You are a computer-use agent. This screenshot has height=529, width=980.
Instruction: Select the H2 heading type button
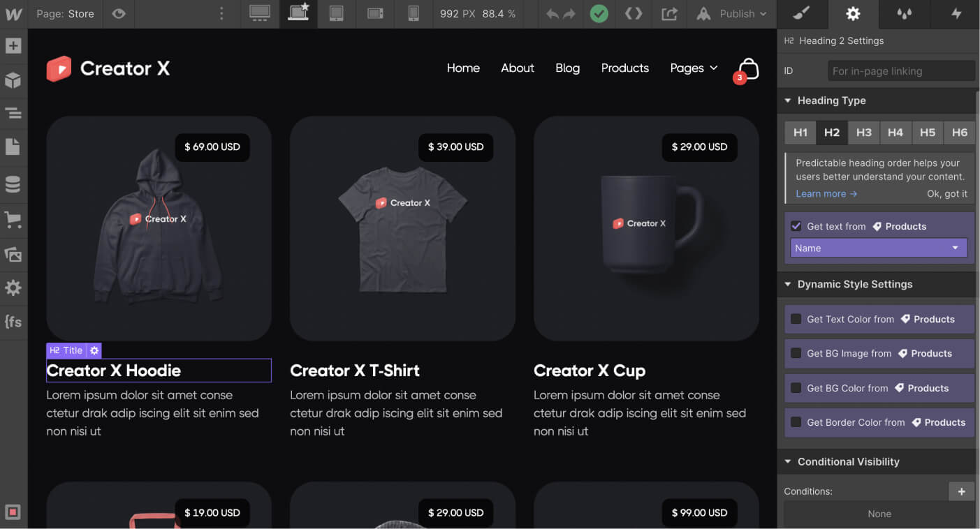coord(832,133)
